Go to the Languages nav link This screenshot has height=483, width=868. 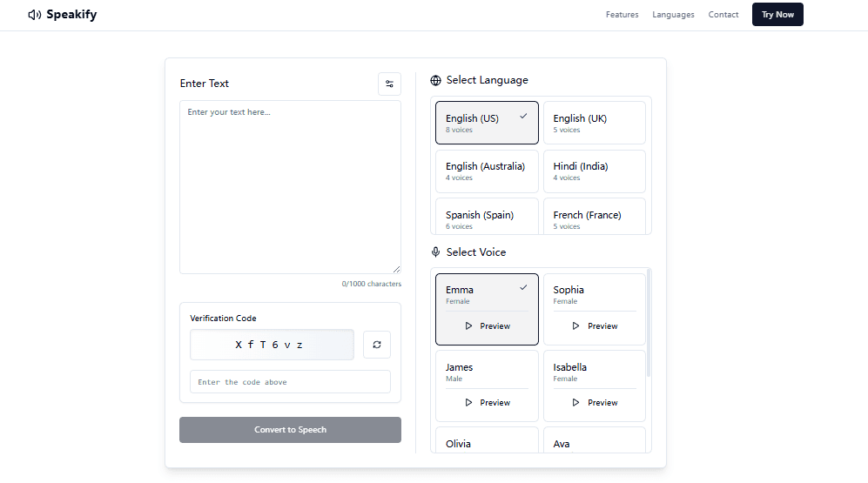point(673,15)
